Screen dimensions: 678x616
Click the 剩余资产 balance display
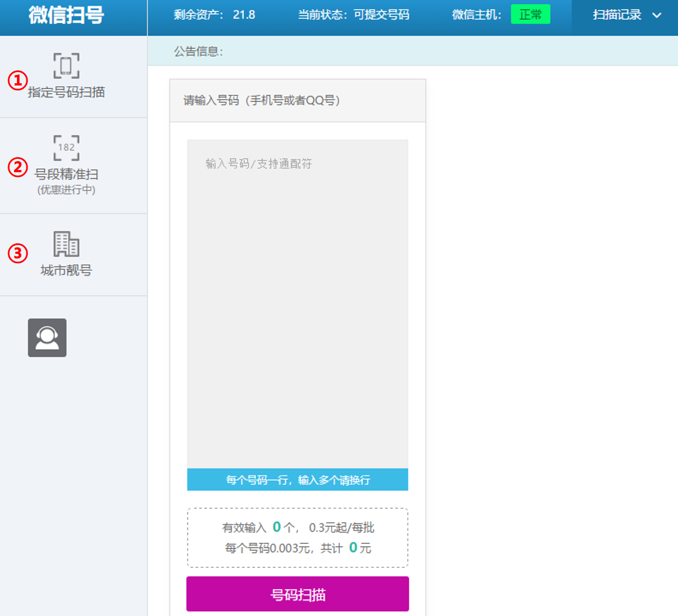(214, 14)
